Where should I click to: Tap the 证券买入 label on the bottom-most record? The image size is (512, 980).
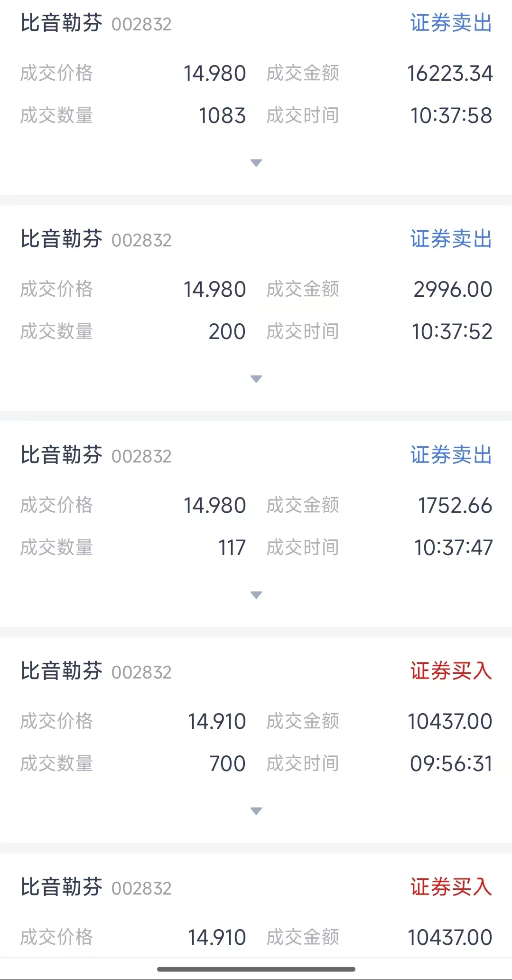451,887
